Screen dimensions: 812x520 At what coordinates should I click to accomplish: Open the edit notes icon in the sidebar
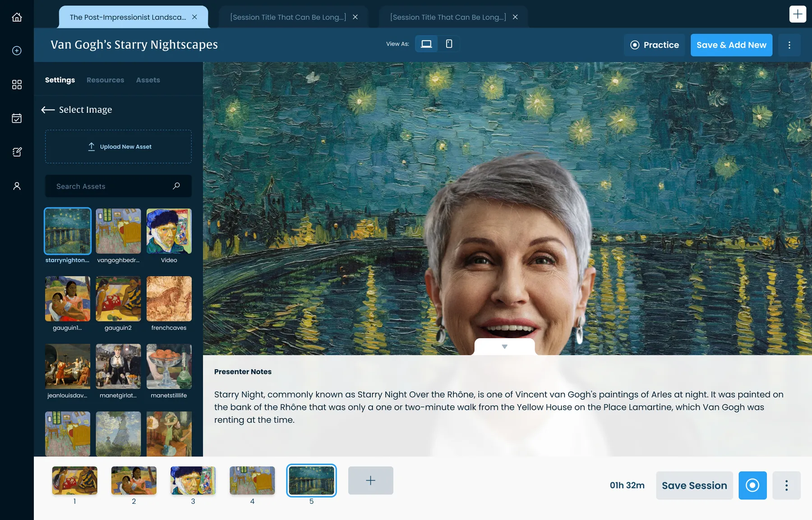(x=17, y=152)
